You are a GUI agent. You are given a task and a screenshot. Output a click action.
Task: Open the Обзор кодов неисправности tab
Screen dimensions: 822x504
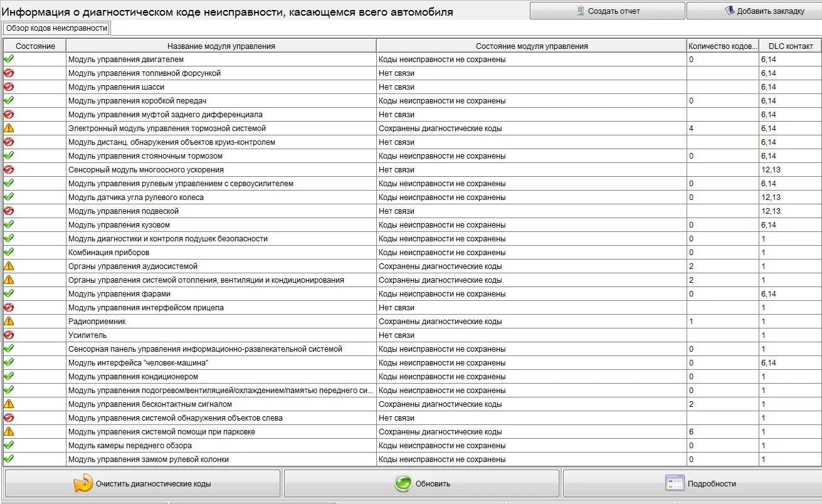[x=57, y=29]
